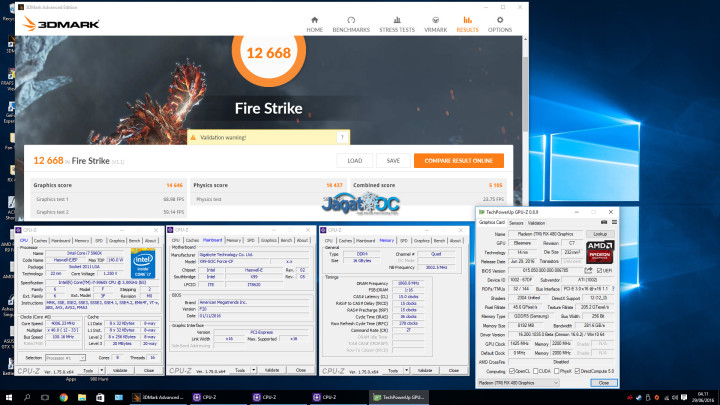The image size is (720, 405).
Task: Open the GPU-Z hamburger menu
Action: click(x=614, y=222)
